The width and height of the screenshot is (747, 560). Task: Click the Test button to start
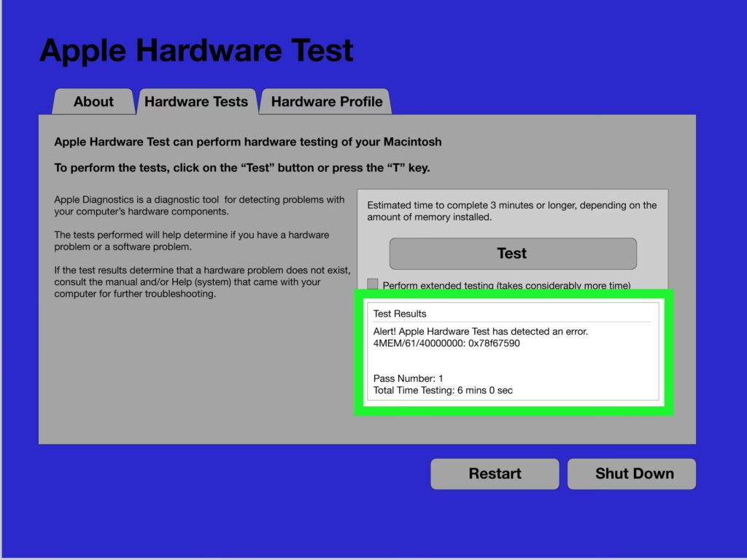tap(512, 254)
